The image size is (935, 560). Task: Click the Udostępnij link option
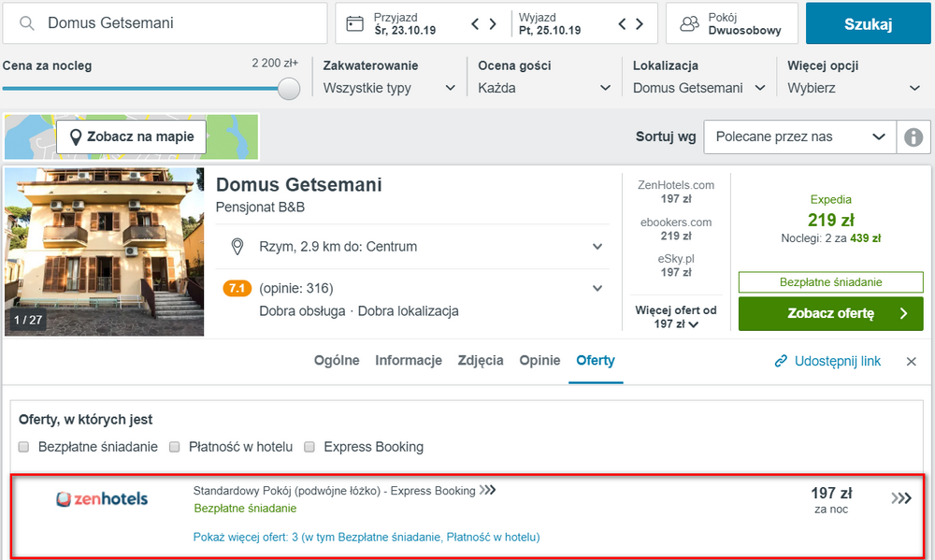[x=827, y=362]
